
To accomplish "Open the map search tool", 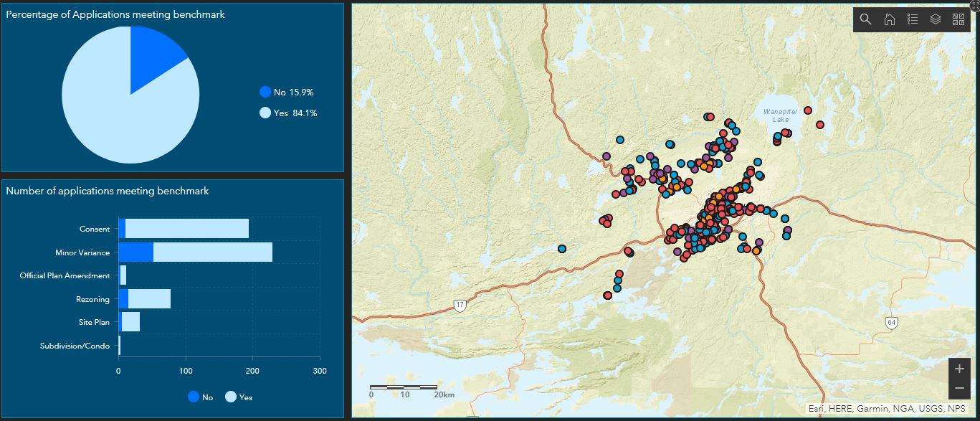I will click(x=866, y=19).
